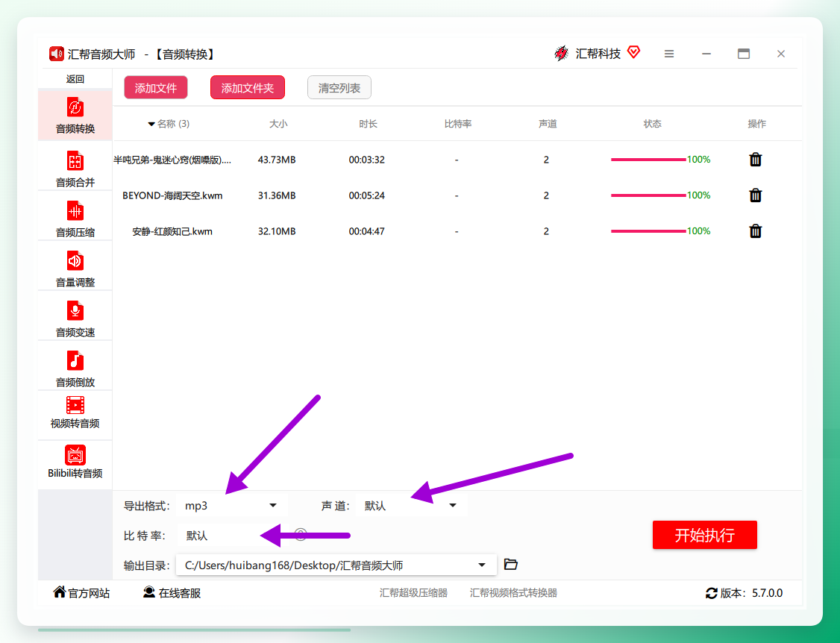Delete the 安静-红颜知己.kwm file row
840x643 pixels.
pyautogui.click(x=756, y=231)
